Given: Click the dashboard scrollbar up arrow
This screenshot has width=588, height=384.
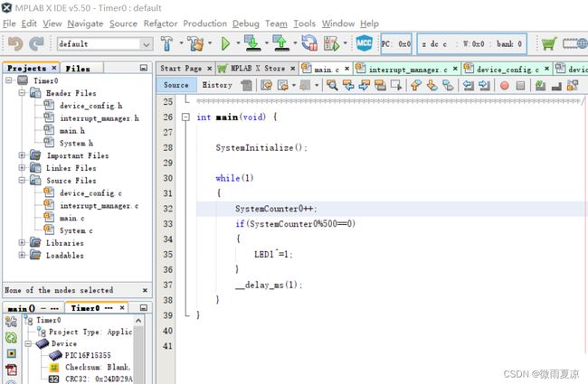Looking at the screenshot, I should pyautogui.click(x=138, y=321).
